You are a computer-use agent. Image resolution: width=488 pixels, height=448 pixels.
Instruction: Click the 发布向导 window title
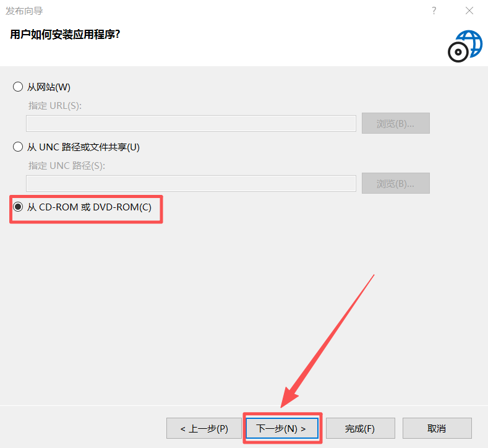click(24, 11)
